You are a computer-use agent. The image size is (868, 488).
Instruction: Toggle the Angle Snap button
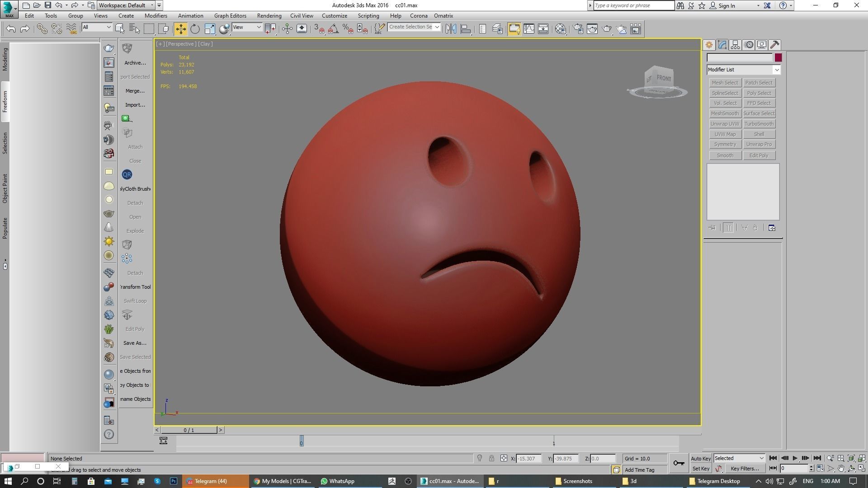tap(333, 29)
